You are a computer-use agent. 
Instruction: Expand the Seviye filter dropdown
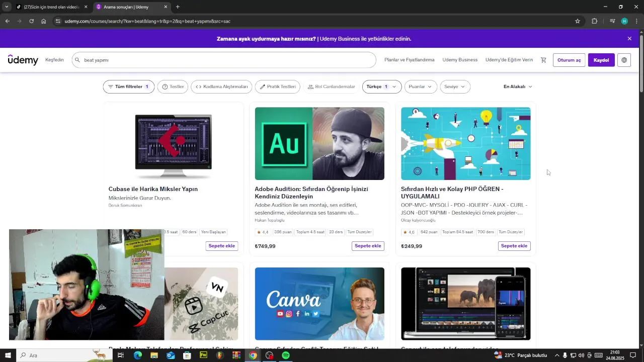pyautogui.click(x=455, y=86)
